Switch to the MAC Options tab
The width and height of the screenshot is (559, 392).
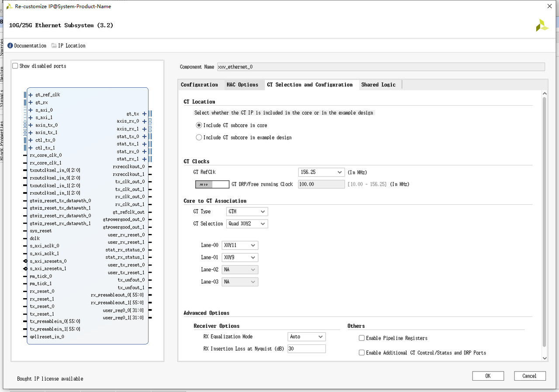click(242, 85)
